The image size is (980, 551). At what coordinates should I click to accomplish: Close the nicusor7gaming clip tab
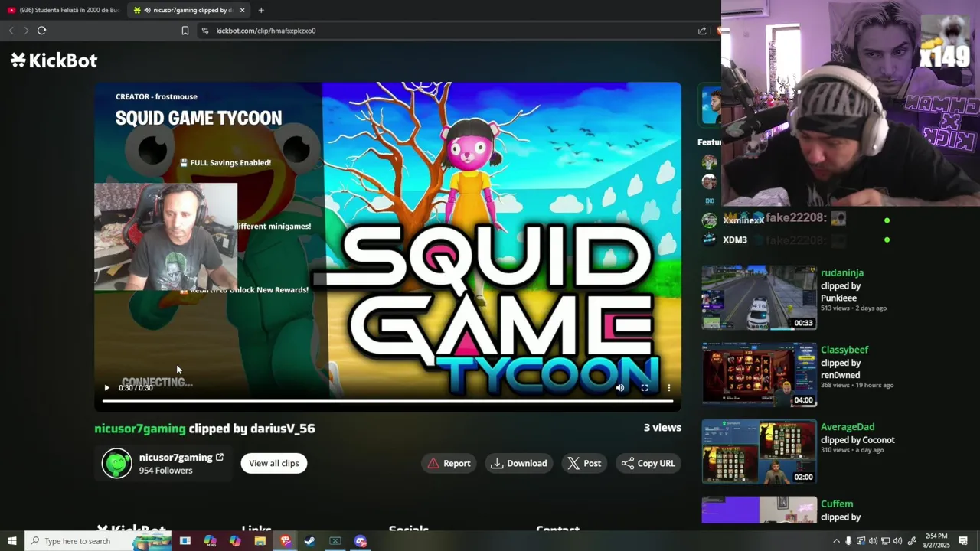coord(242,10)
